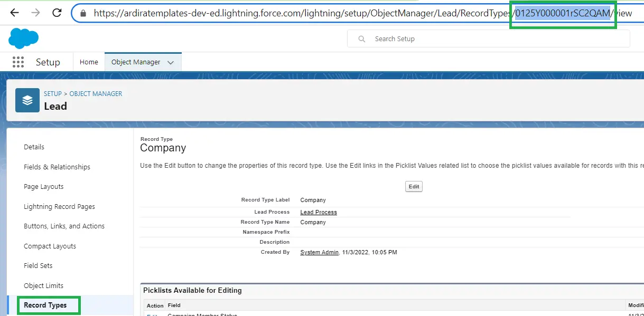This screenshot has height=316, width=644.
Task: Click the Salesforce cloud logo
Action: [x=23, y=38]
